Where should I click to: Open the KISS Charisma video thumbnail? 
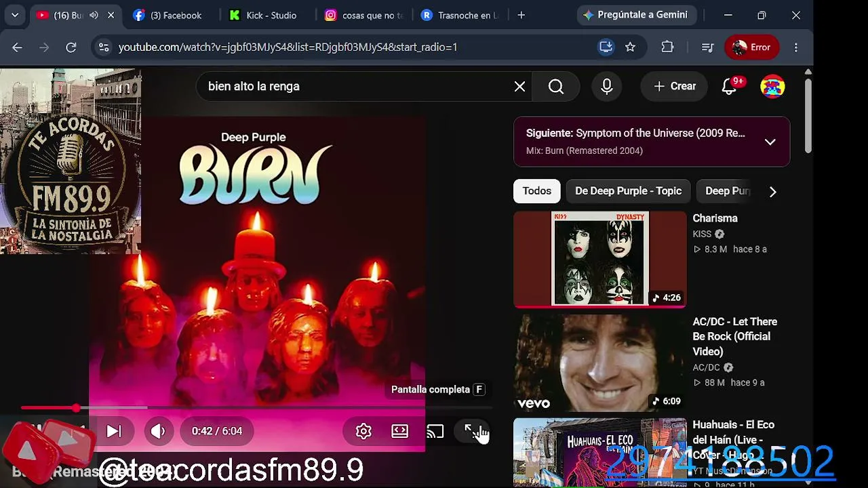[x=600, y=259]
